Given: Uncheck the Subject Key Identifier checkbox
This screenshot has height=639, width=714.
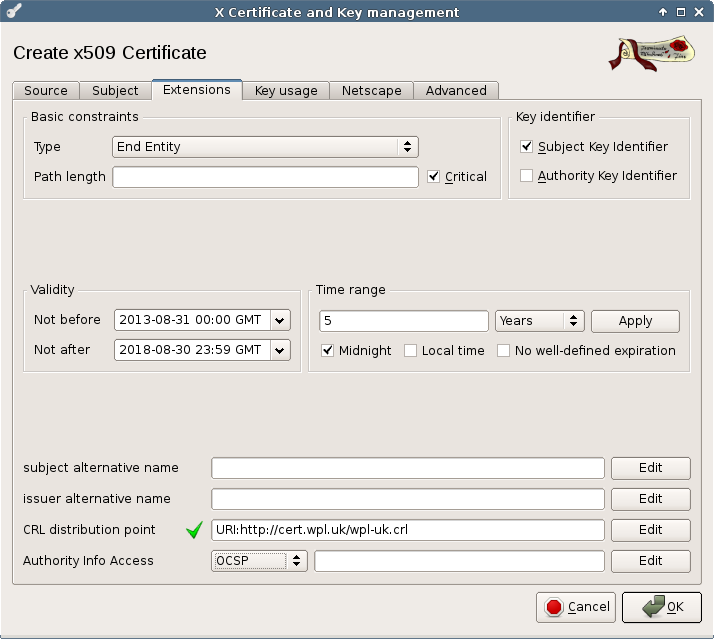Looking at the screenshot, I should 527,147.
